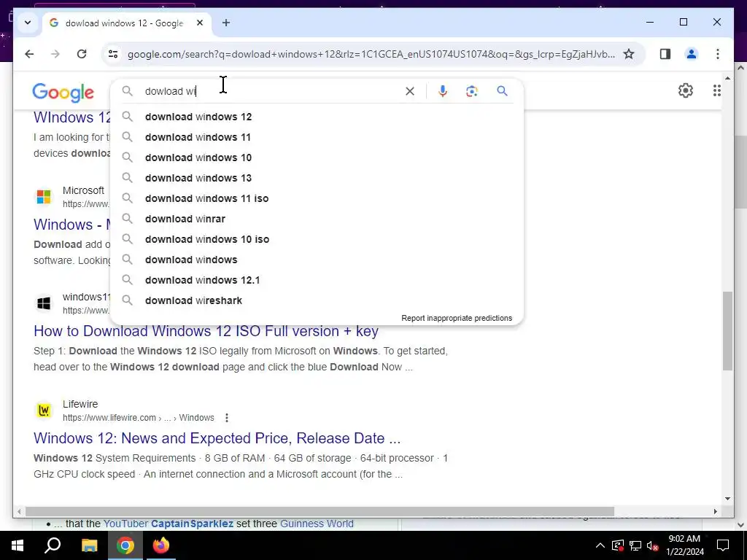This screenshot has width=747, height=560.
Task: Open File Explorer from the taskbar
Action: click(89, 545)
